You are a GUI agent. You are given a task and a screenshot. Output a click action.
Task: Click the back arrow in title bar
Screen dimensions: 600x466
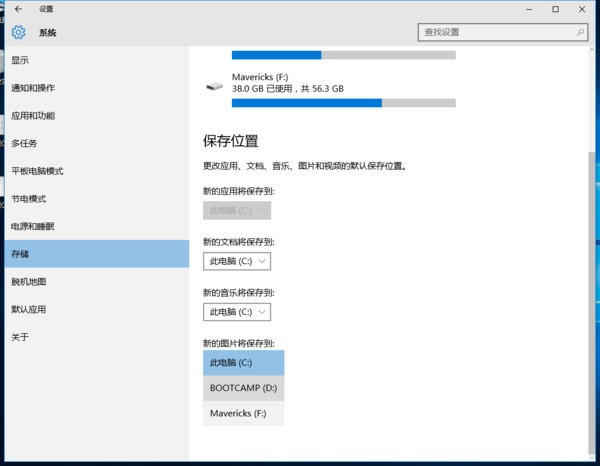pos(18,9)
